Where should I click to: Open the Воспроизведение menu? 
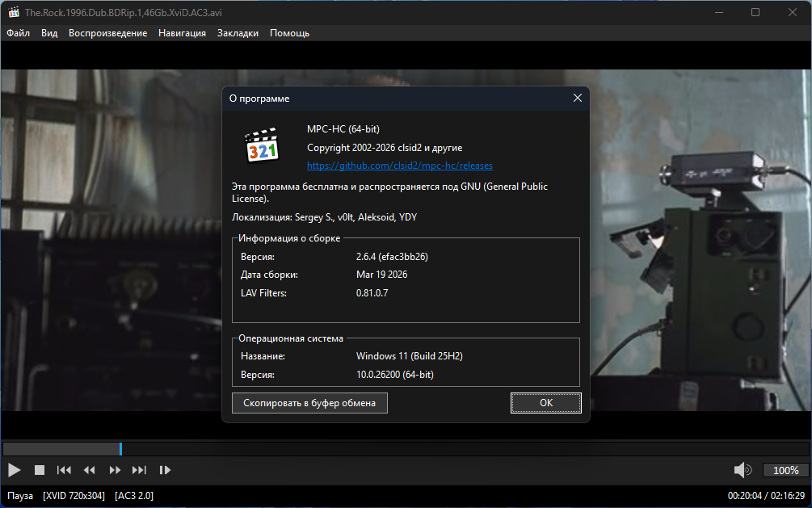107,33
